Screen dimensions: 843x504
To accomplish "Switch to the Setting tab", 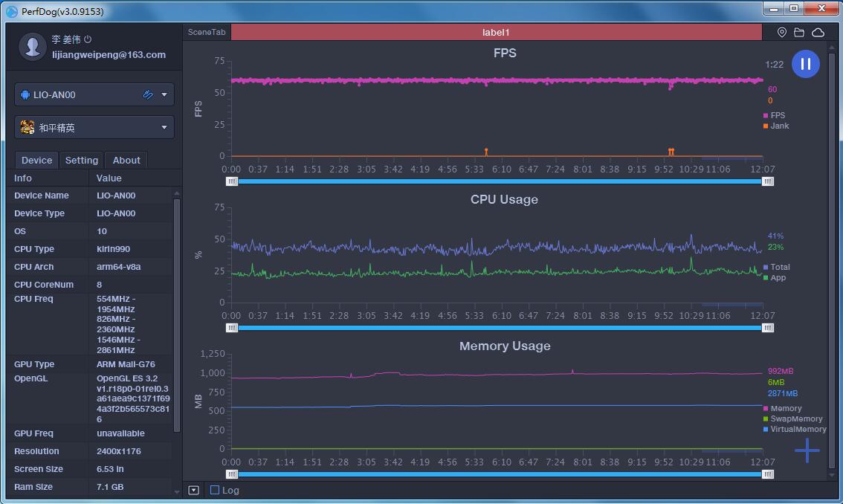I will click(x=81, y=160).
